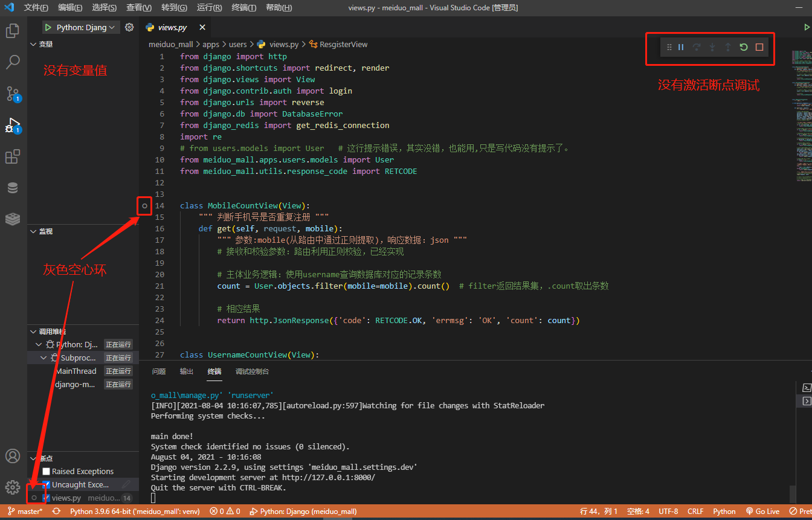Switch to the 输出 panel tab

187,371
